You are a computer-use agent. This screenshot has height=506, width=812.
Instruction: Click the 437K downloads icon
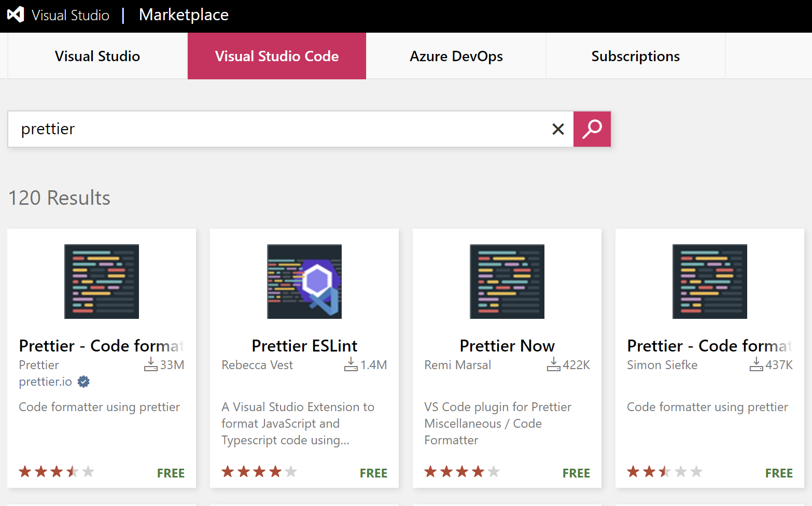point(756,364)
